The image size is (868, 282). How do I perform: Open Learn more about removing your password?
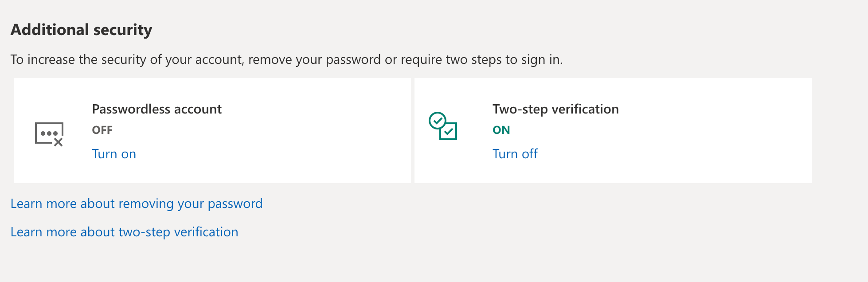pos(137,204)
